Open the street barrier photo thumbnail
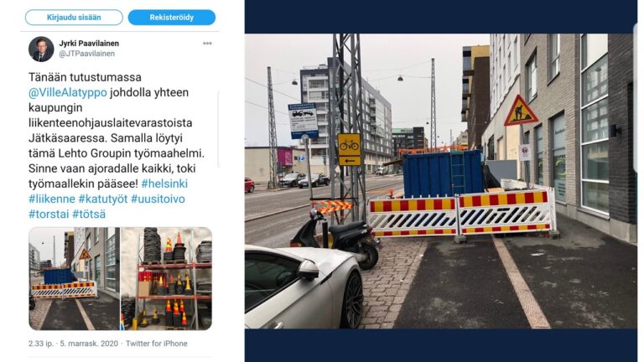Image resolution: width=644 pixels, height=362 pixels. coord(75,279)
